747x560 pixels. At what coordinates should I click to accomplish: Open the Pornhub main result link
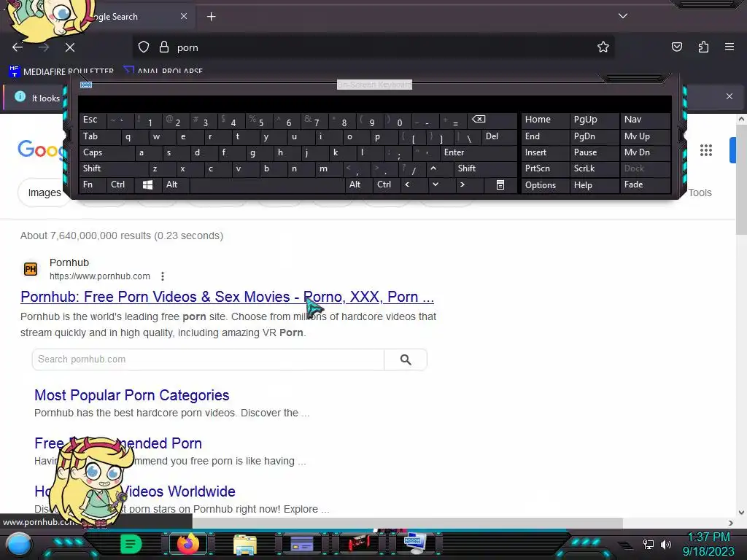coord(228,297)
